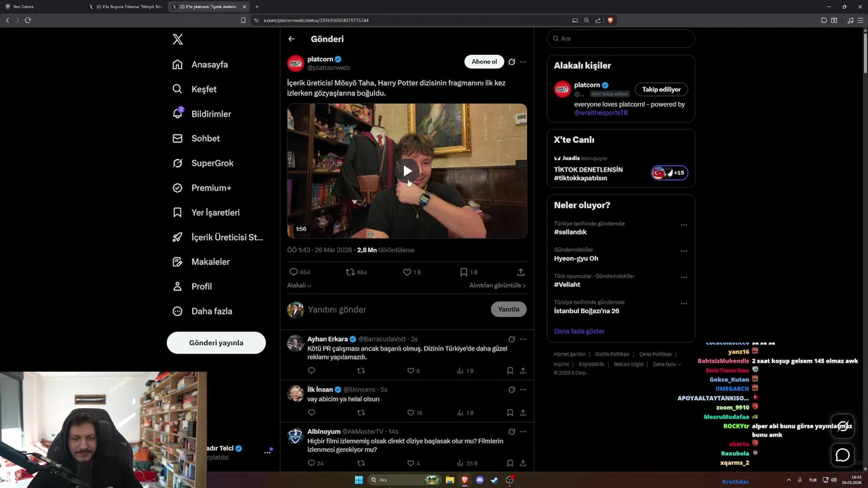Like İlk İnsan's reply
868x488 pixels.
(x=410, y=413)
